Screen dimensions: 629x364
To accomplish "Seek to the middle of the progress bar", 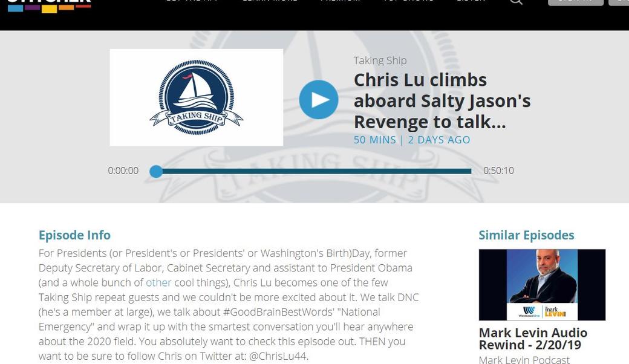I will [314, 171].
